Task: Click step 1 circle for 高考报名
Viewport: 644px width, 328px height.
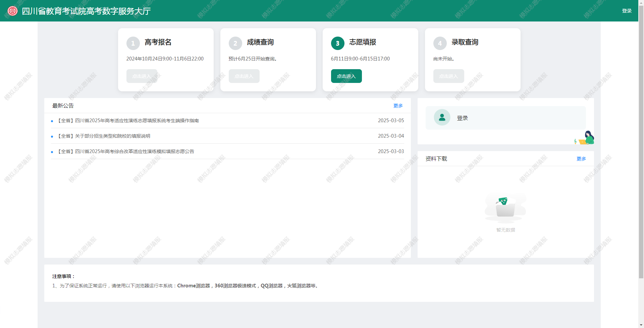Action: [133, 43]
